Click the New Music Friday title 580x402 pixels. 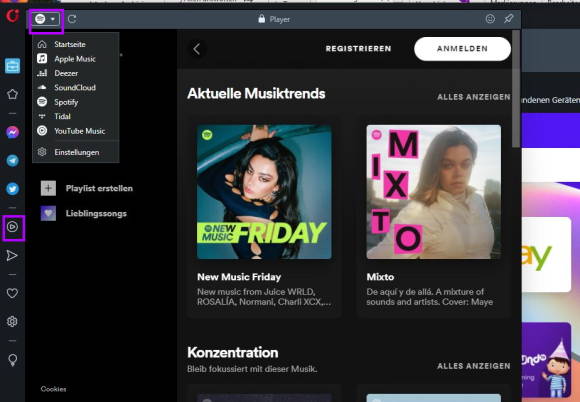(x=239, y=277)
